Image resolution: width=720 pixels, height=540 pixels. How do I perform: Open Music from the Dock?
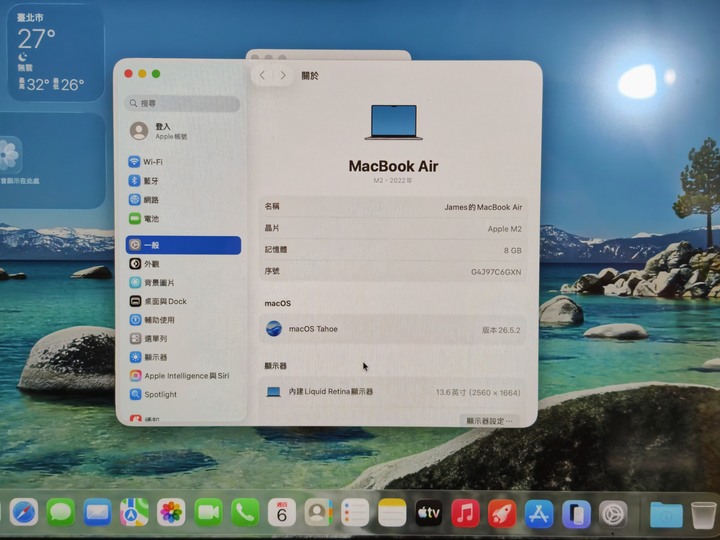pos(466,512)
